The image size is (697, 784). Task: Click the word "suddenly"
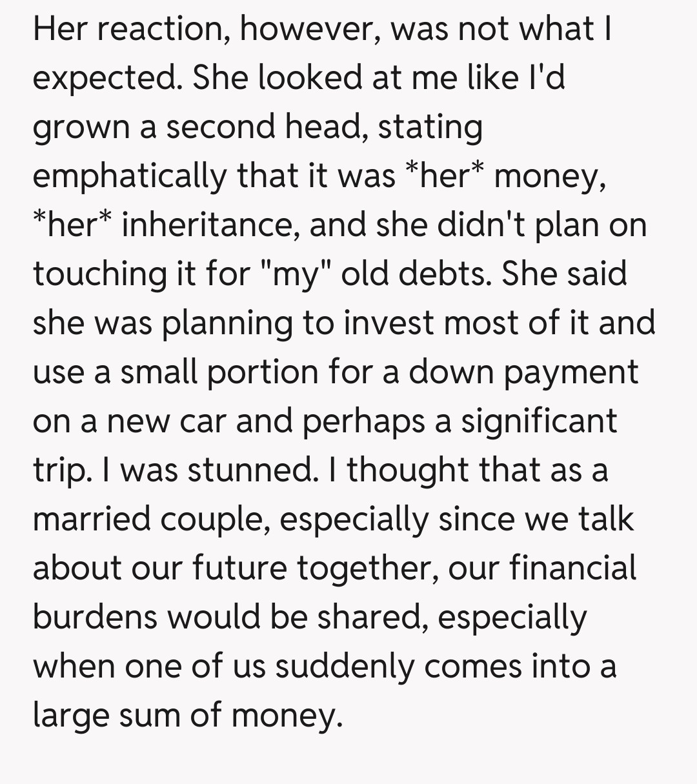pyautogui.click(x=344, y=666)
